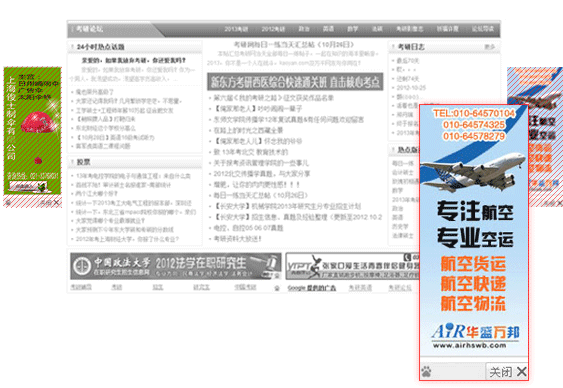Open the 新东方考研西医综合 banner
This screenshot has height=388, width=563.
pos(295,82)
